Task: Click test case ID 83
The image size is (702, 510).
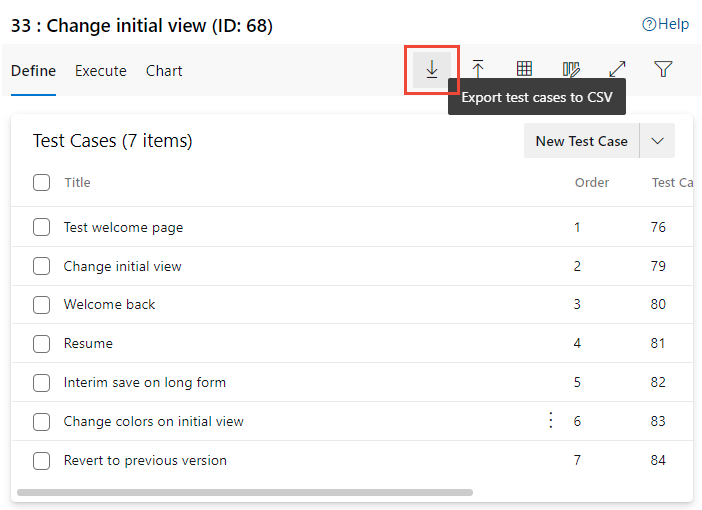Action: tap(658, 421)
